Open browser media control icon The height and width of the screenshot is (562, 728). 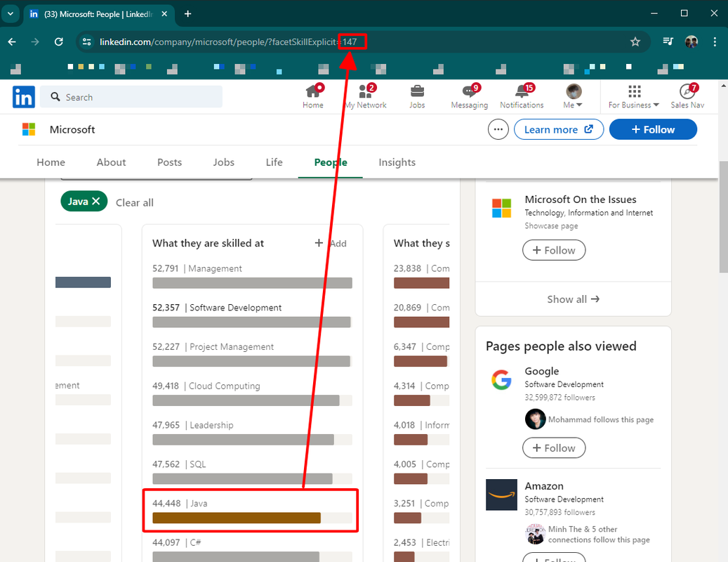[668, 42]
